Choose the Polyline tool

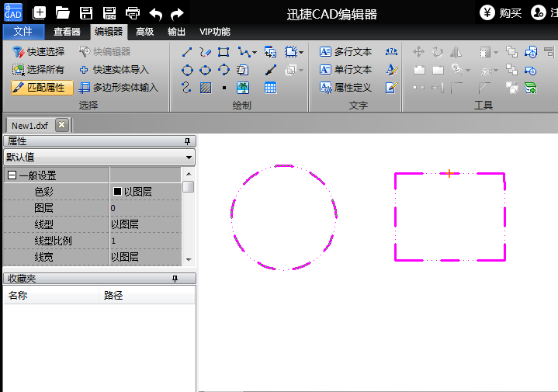click(244, 52)
